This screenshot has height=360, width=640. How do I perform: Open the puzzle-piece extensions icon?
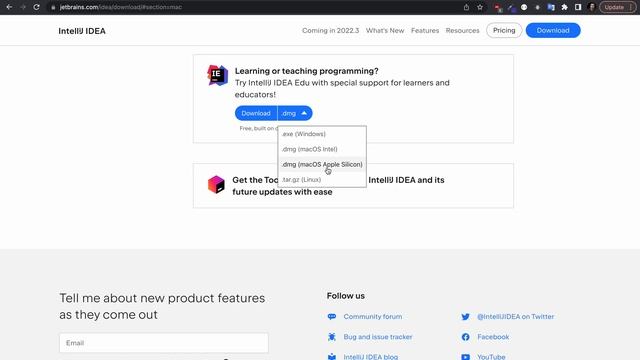tap(564, 7)
